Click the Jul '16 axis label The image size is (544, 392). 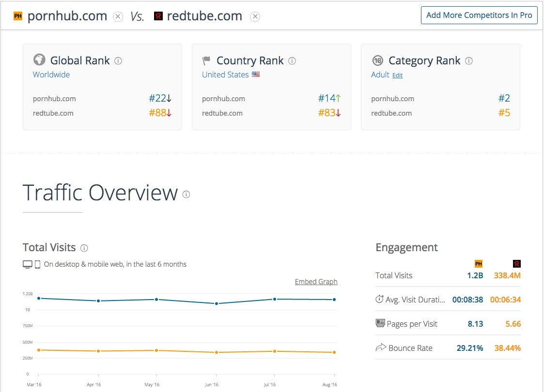269,385
